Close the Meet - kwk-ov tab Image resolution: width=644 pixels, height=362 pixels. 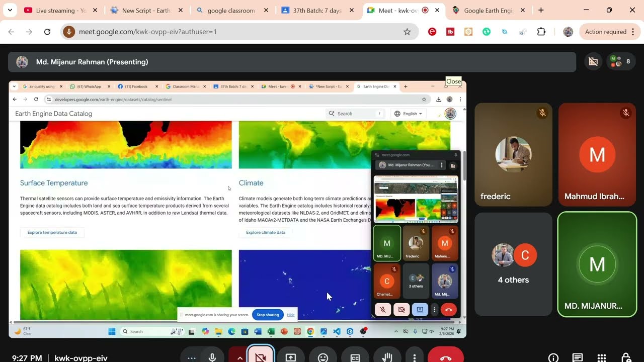point(437,10)
